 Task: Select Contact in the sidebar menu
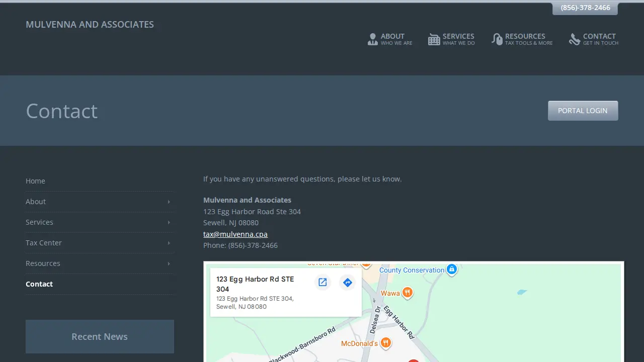coord(39,284)
